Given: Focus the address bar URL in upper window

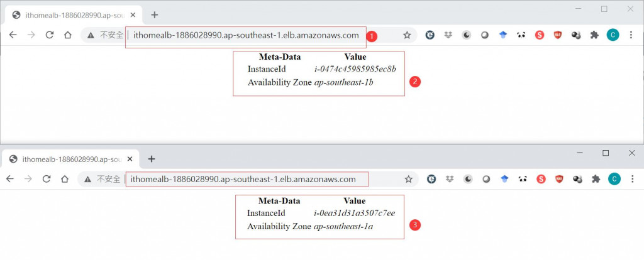Looking at the screenshot, I should (x=246, y=35).
